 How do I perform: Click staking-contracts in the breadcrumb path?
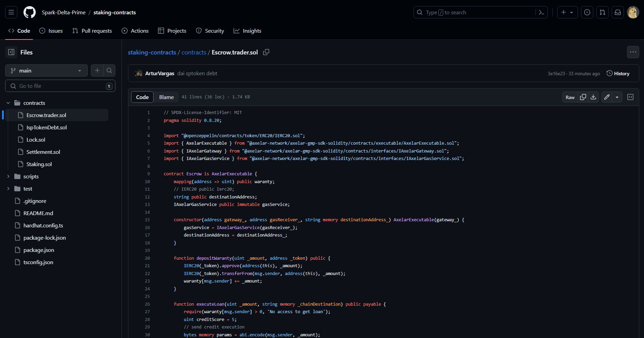152,52
